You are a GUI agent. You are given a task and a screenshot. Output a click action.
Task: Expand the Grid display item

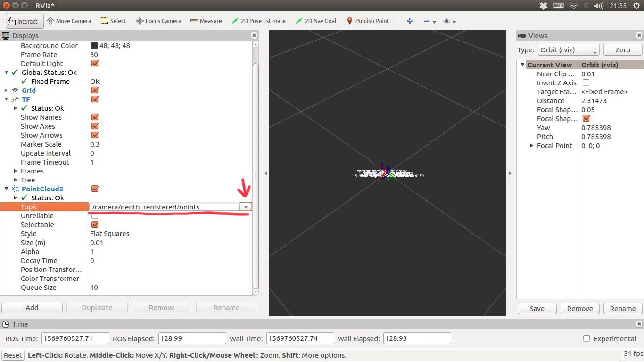point(6,90)
